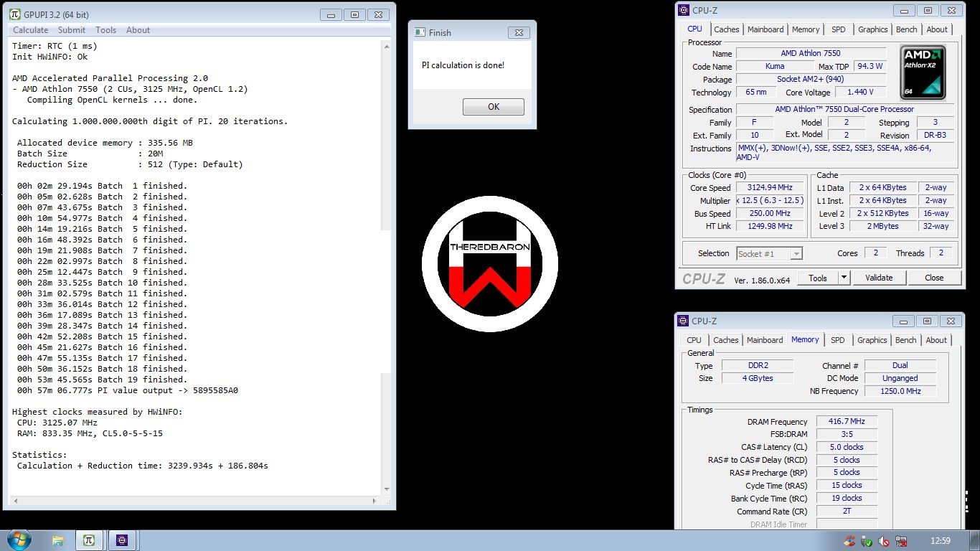Switch to Graphics tab in lower CPU-Z window

[872, 340]
